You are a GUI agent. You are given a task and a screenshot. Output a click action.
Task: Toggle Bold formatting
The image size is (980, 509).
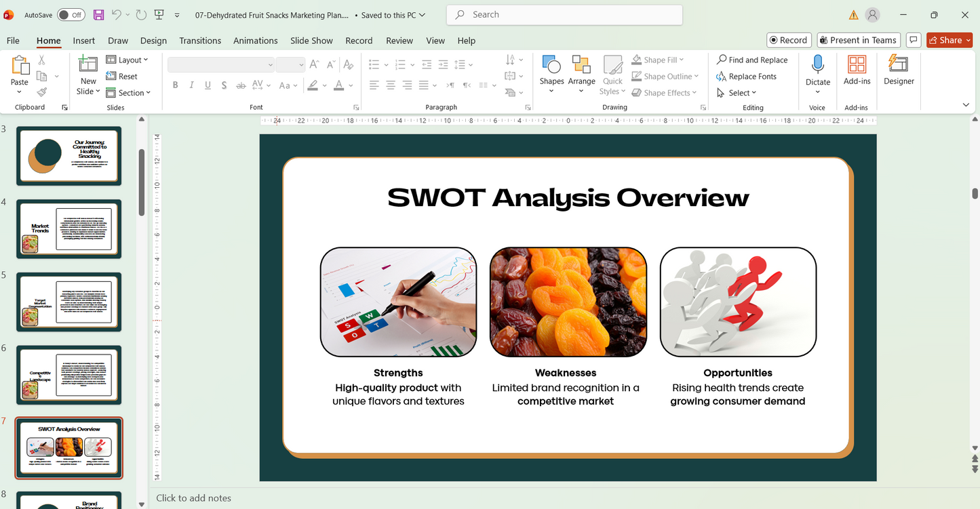coord(175,85)
